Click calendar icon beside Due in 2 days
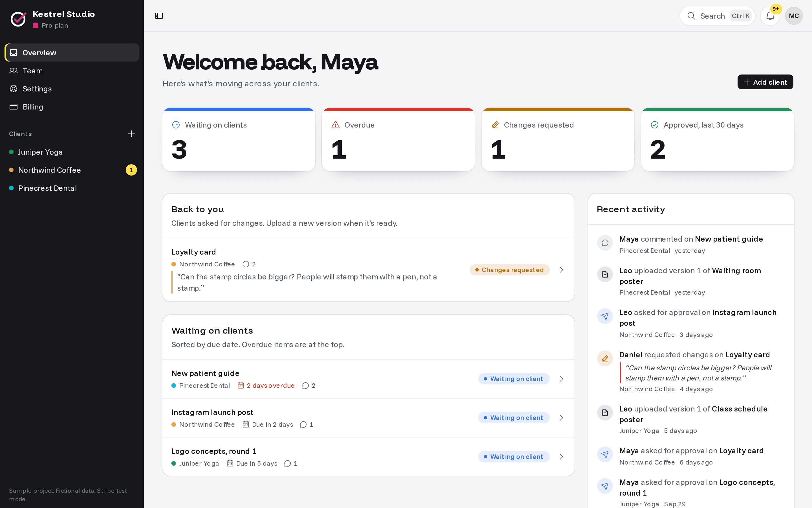Viewport: 812px width, 508px height. coord(246,424)
